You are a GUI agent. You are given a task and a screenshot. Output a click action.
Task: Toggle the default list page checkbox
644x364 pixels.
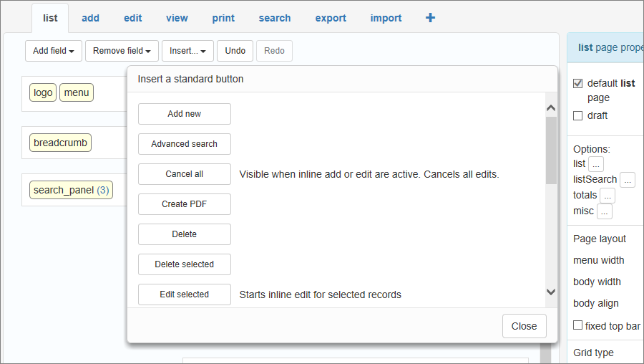coord(578,84)
